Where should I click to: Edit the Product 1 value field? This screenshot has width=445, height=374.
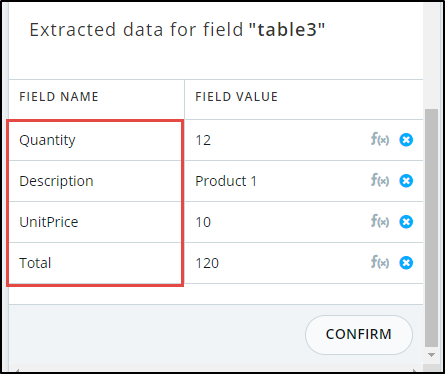(277, 181)
